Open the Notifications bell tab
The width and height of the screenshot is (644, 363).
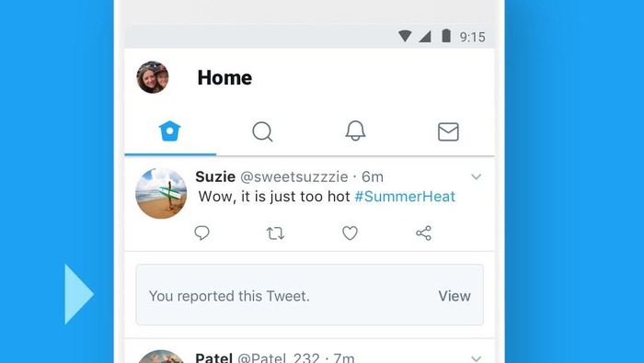(x=355, y=130)
